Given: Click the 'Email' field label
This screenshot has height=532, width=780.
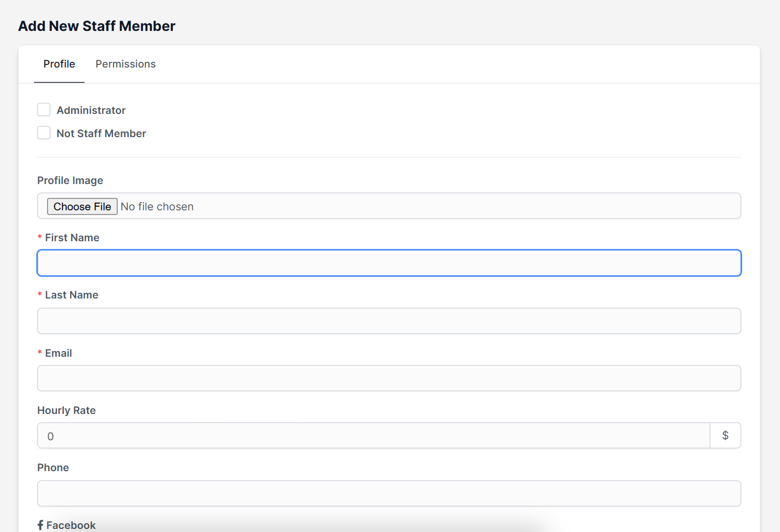Looking at the screenshot, I should pos(58,353).
